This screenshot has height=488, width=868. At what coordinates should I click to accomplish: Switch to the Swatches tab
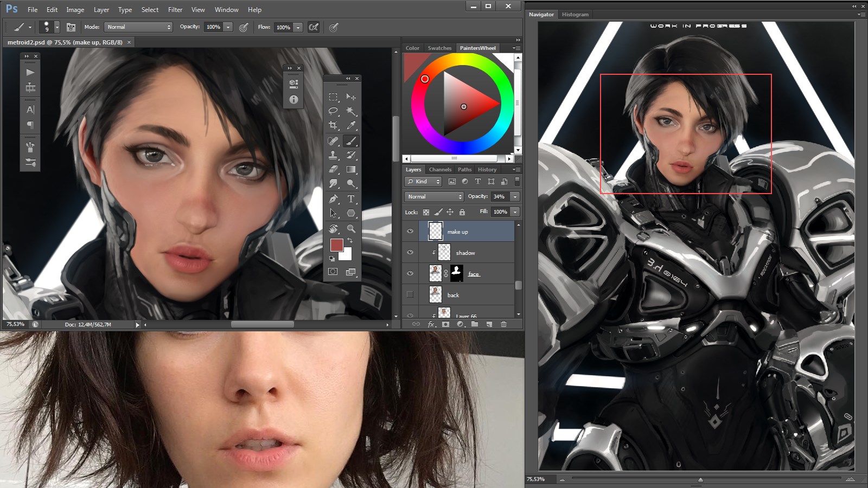pos(439,48)
